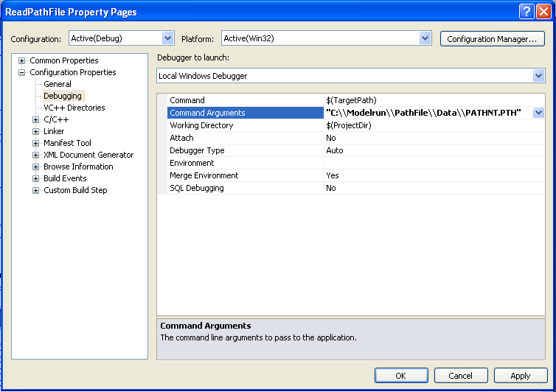
Task: Click the SQL Debugging value No
Action: [331, 188]
